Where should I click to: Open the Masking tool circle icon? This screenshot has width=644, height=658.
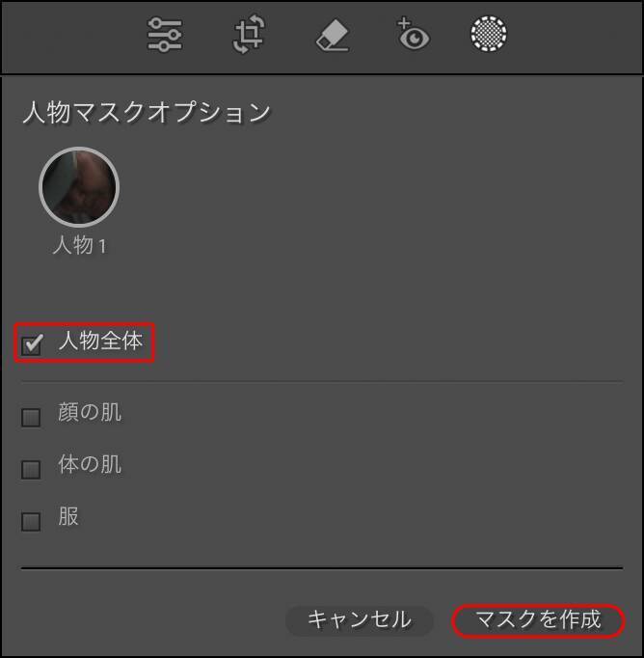tap(489, 34)
